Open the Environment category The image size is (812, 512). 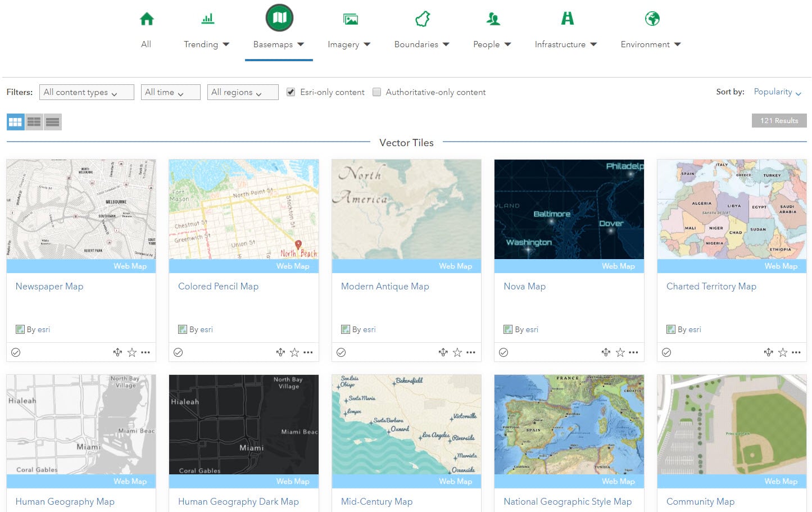[651, 19]
